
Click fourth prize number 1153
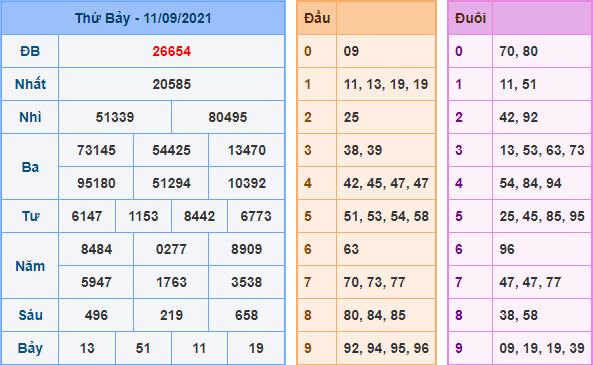coord(143,216)
